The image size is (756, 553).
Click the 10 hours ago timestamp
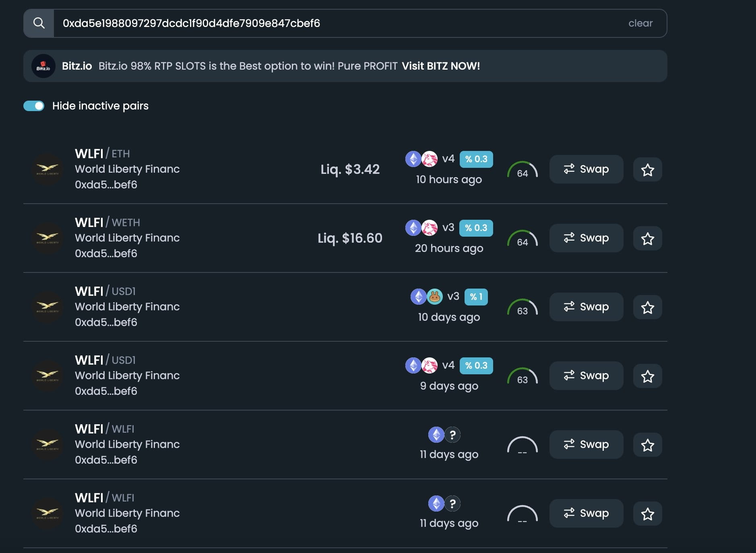point(449,180)
